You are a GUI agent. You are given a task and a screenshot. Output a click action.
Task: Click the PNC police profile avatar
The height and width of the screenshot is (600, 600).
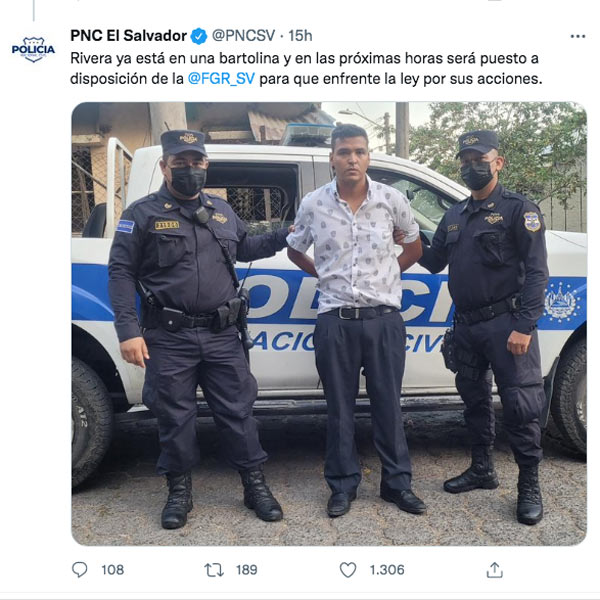tap(33, 49)
